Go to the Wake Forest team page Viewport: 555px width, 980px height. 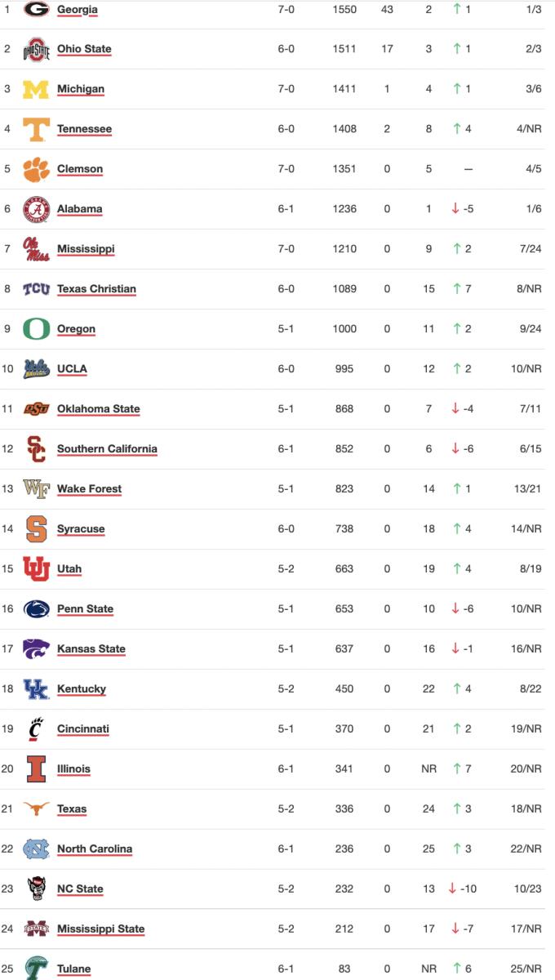click(89, 489)
